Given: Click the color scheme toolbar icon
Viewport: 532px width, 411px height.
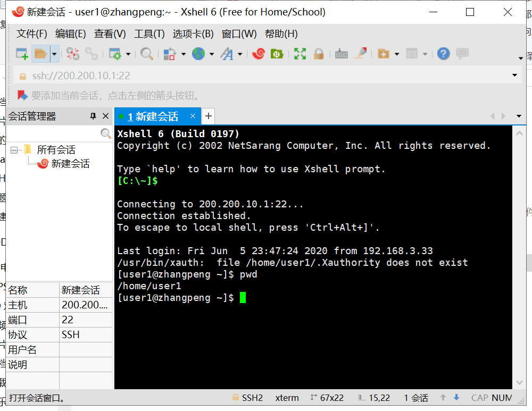Looking at the screenshot, I should pyautogui.click(x=170, y=54).
